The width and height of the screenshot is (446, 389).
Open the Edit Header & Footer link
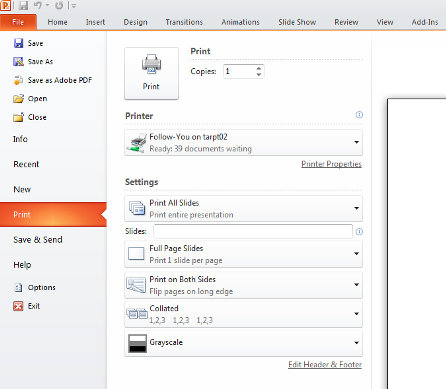coord(325,364)
